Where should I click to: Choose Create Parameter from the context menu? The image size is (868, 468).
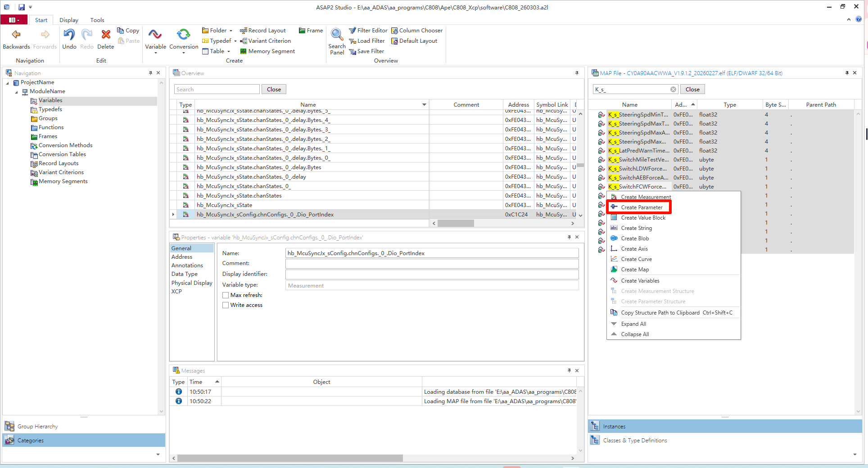[642, 207]
